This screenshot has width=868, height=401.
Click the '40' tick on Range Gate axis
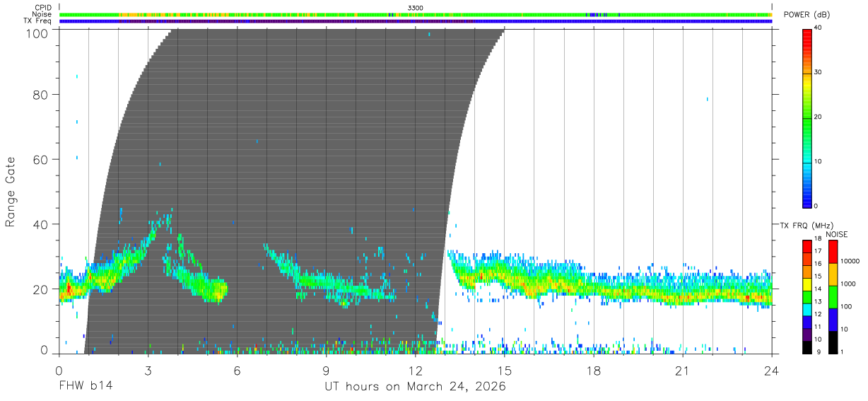coord(40,224)
